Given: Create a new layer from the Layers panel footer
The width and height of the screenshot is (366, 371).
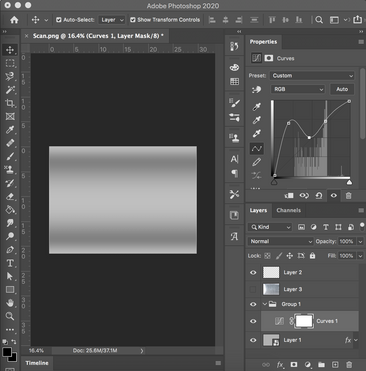Looking at the screenshot, I should tap(335, 365).
